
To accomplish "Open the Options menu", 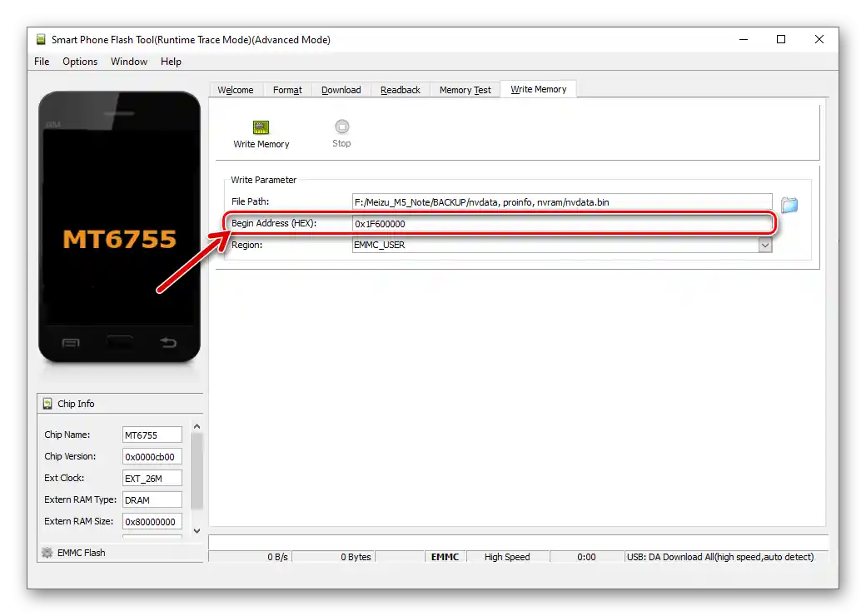I will point(79,61).
